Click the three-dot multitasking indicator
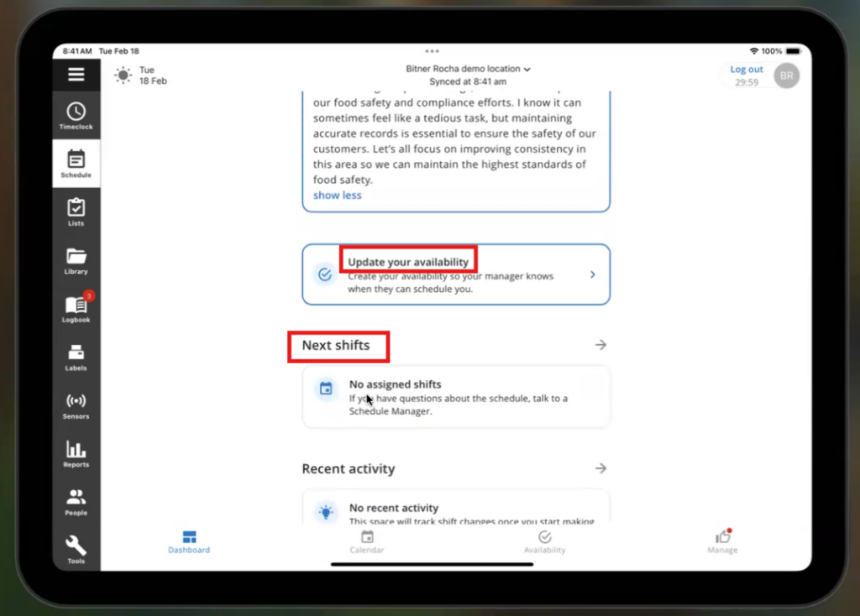Screen dimensions: 860x616 click(x=433, y=51)
